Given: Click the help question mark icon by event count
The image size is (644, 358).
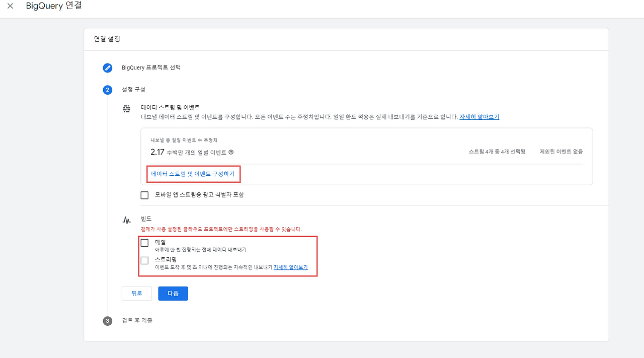Looking at the screenshot, I should point(231,152).
